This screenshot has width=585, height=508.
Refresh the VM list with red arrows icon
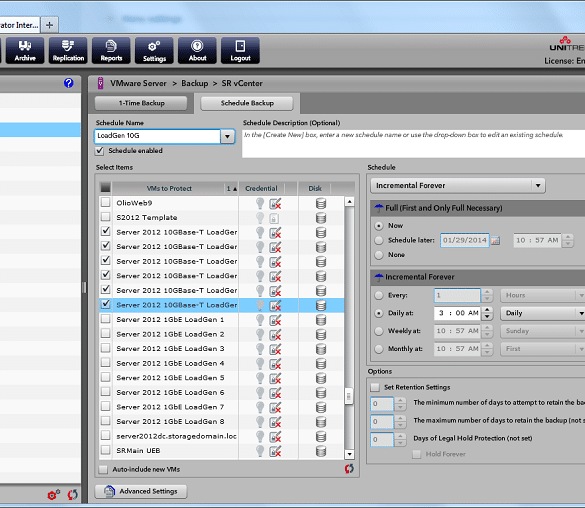click(x=349, y=469)
